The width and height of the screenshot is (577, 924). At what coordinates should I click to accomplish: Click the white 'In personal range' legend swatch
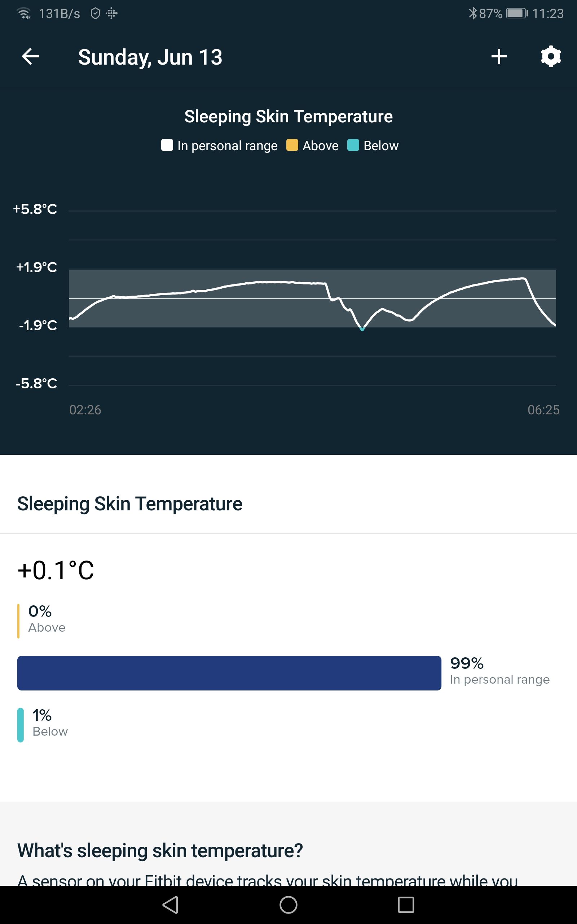167,145
